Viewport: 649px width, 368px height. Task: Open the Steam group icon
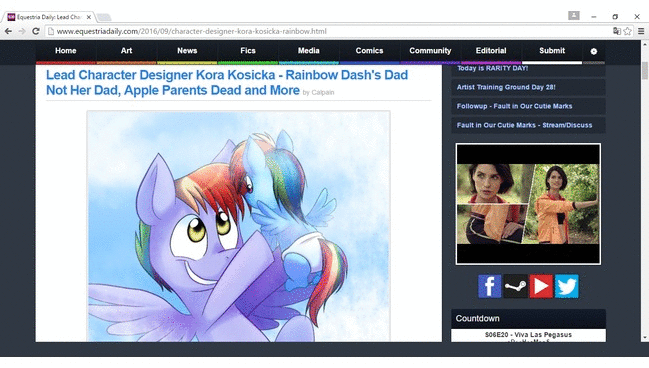(x=515, y=286)
